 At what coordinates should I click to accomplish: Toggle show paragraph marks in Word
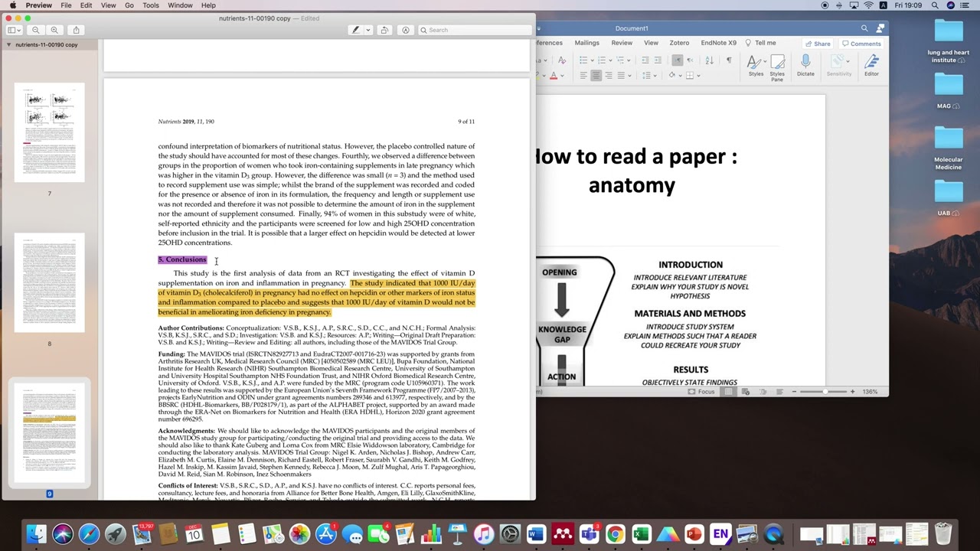pyautogui.click(x=728, y=60)
